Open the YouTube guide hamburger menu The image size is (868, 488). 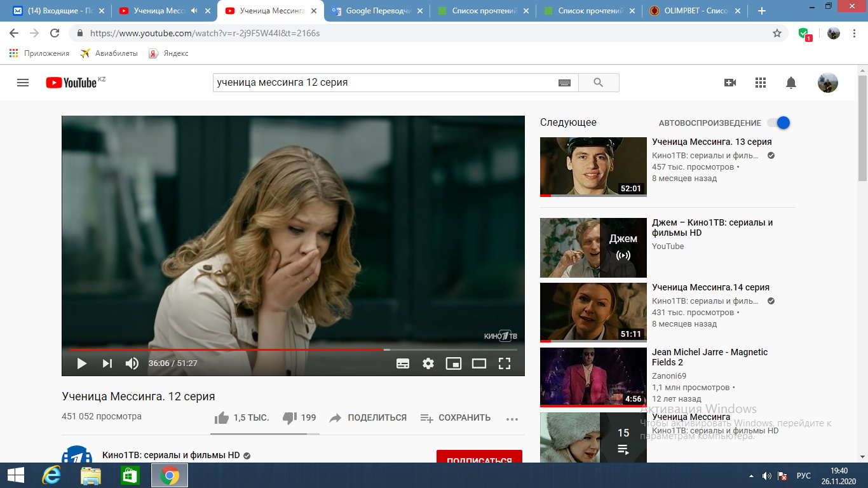point(23,83)
